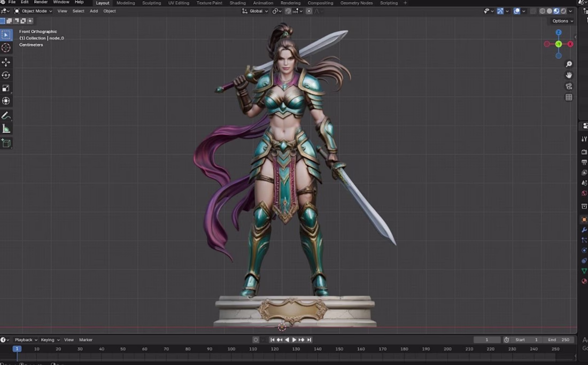
Task: Open the Marker menu in timeline
Action: click(86, 340)
